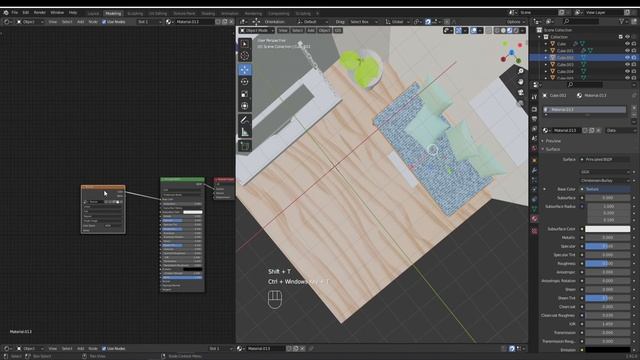Open the Material properties tab icon

click(x=534, y=219)
